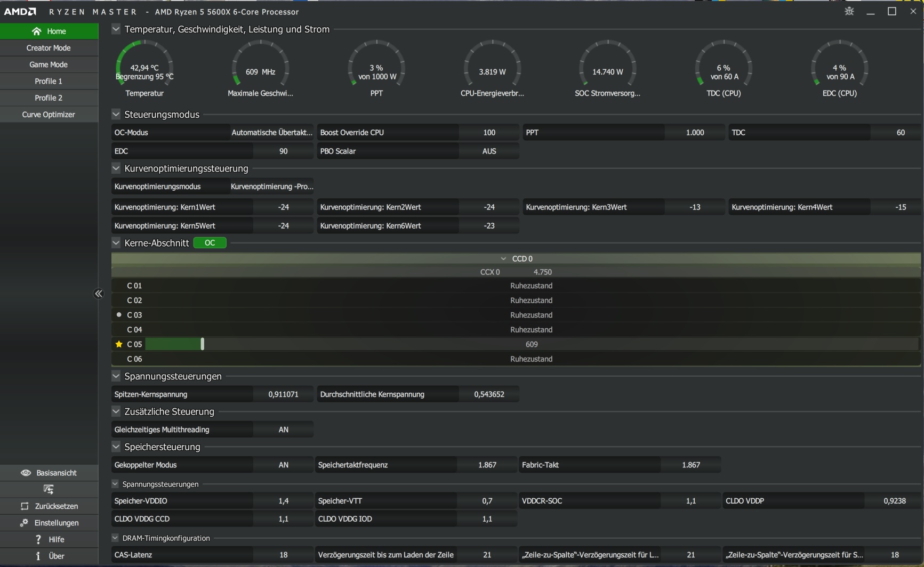
Task: Click the Hilfe question mark icon
Action: [38, 539]
